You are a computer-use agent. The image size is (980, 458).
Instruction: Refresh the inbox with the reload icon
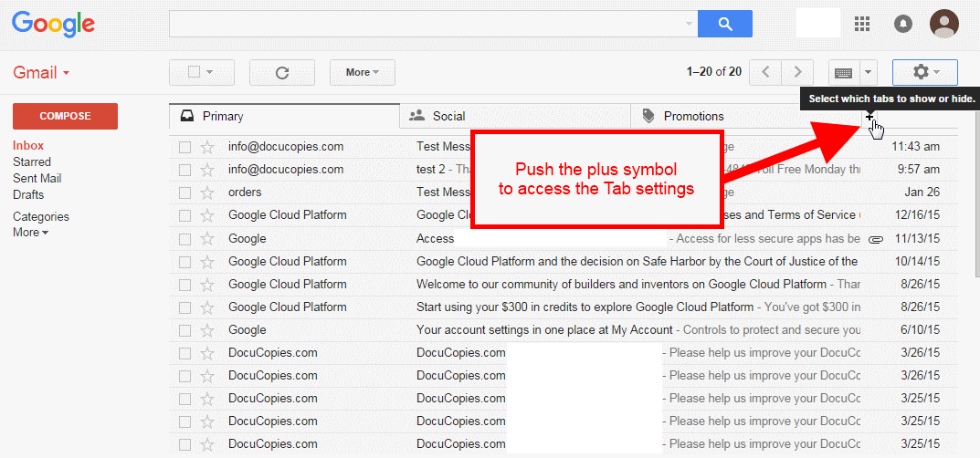281,72
